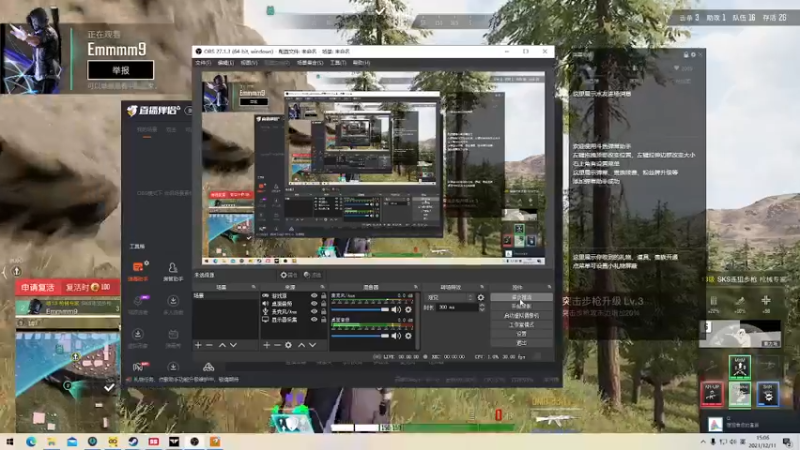Move the scene down with the Scenes down arrow
The image size is (800, 450).
(233, 345)
